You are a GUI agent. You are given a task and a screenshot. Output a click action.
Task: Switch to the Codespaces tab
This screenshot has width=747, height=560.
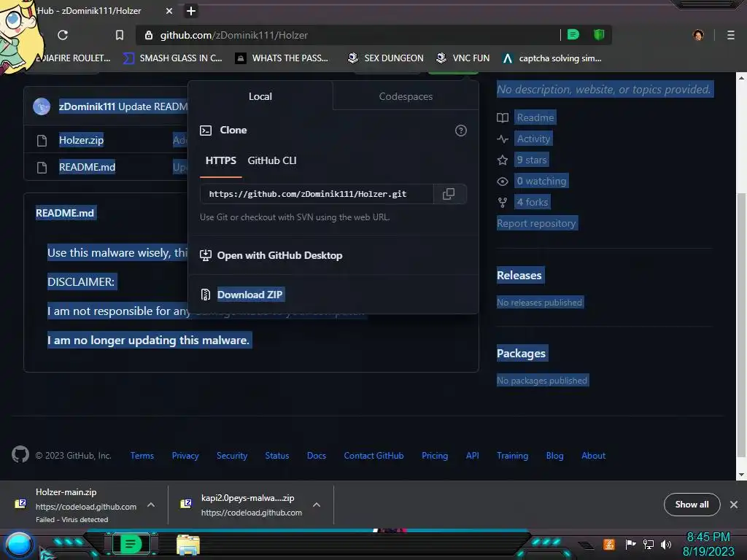click(406, 96)
